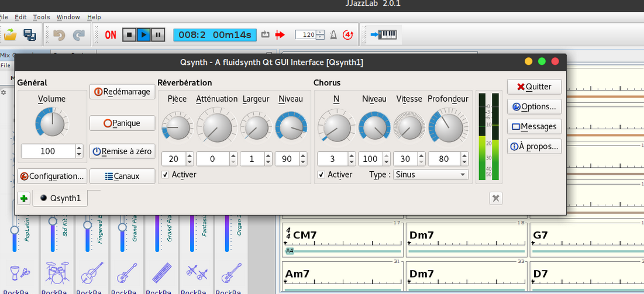Click the Std Kit channel volume slider handle
This screenshot has height=294, width=644.
click(x=53, y=221)
